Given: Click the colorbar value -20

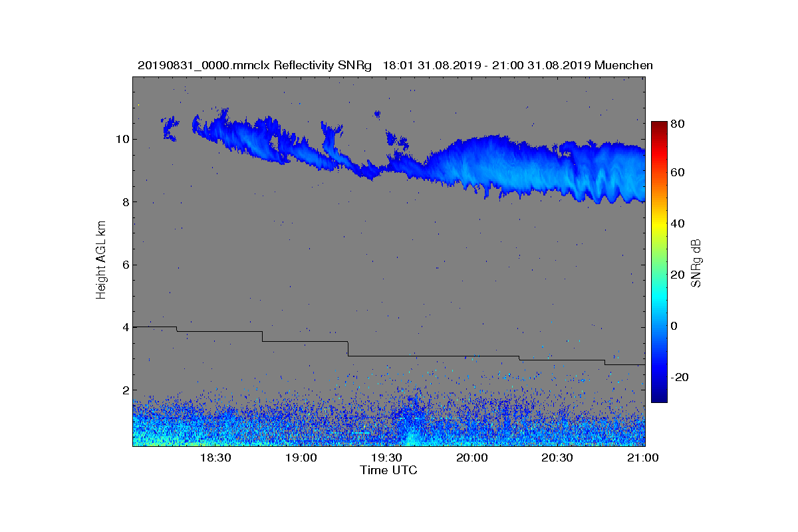Looking at the screenshot, I should click(680, 377).
